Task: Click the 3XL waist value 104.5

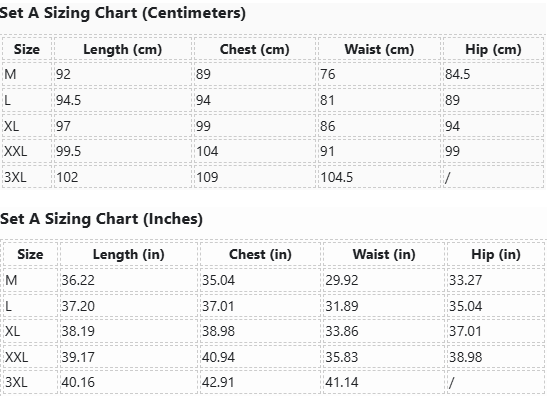Action: [337, 177]
